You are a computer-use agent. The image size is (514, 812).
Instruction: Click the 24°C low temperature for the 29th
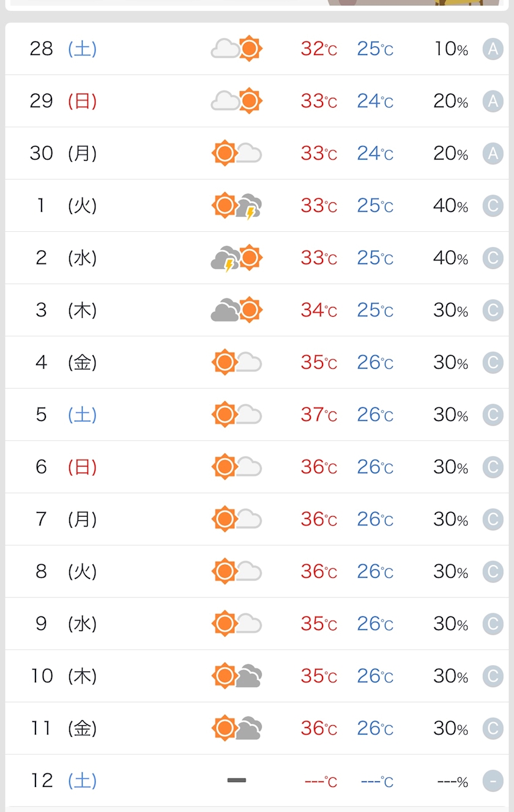[x=375, y=101]
